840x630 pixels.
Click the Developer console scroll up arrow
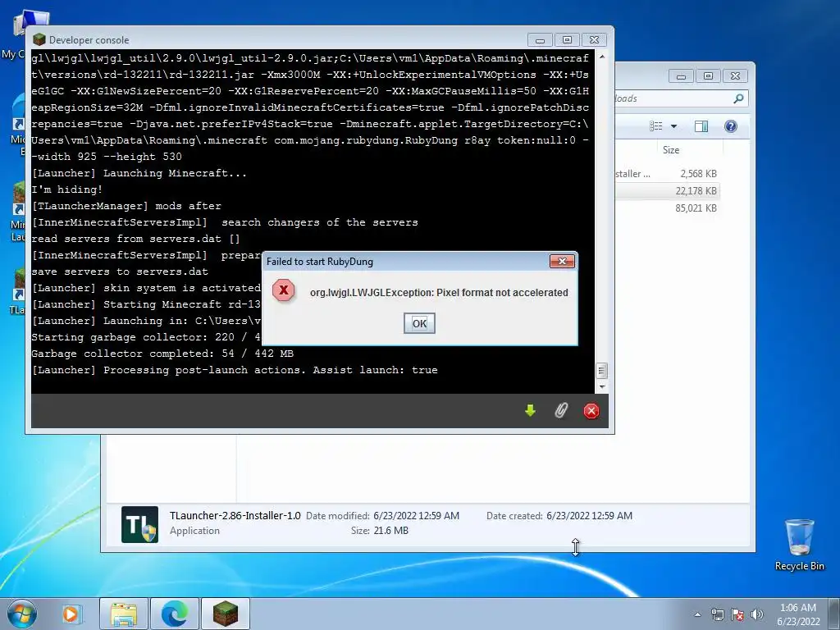point(601,57)
